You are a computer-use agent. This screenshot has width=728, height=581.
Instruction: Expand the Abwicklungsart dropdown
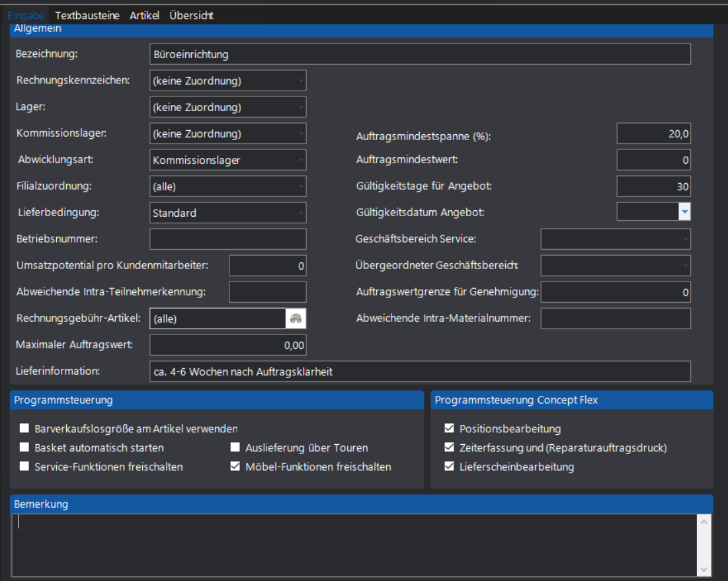(x=301, y=160)
